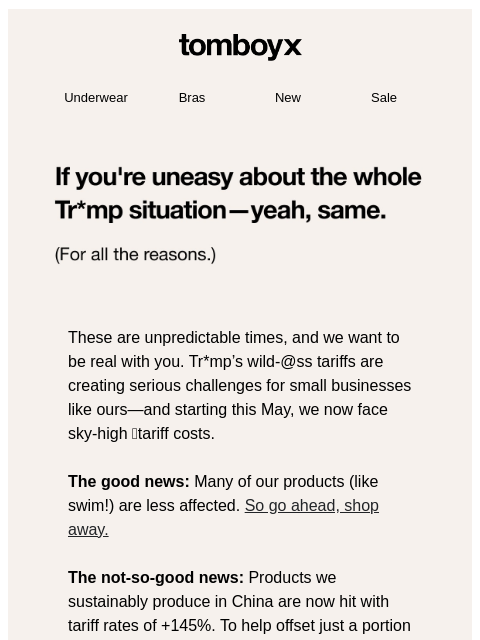Image resolution: width=480 pixels, height=640 pixels.
Task: Click the '+145%' tariff rate text
Action: 187,626
